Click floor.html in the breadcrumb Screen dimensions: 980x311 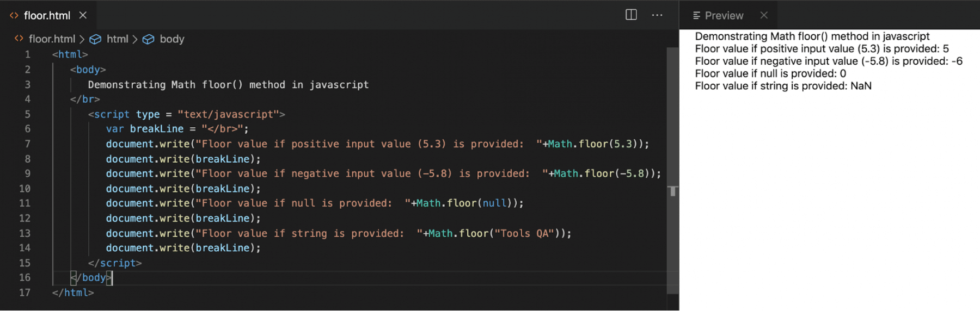[x=52, y=39]
